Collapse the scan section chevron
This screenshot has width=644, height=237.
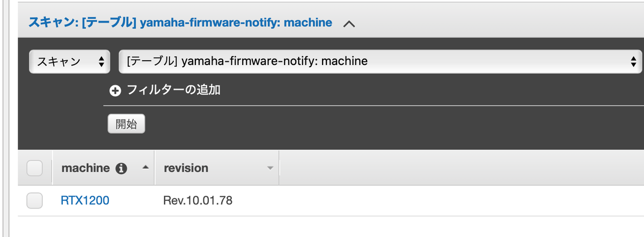(349, 24)
